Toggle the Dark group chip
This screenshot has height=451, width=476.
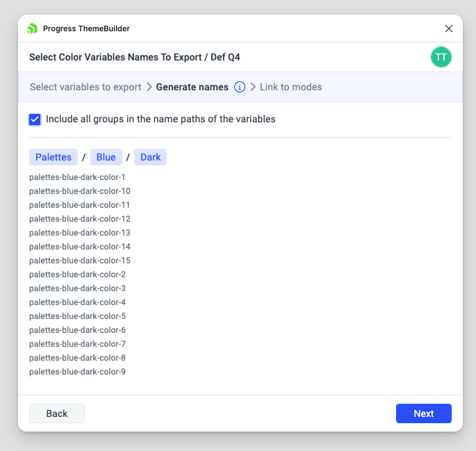click(150, 157)
